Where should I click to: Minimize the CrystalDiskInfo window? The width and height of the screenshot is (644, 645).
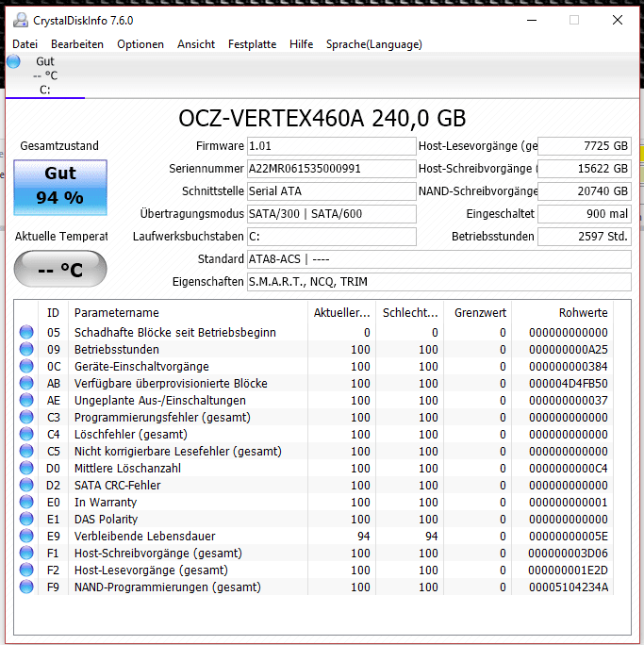[532, 20]
